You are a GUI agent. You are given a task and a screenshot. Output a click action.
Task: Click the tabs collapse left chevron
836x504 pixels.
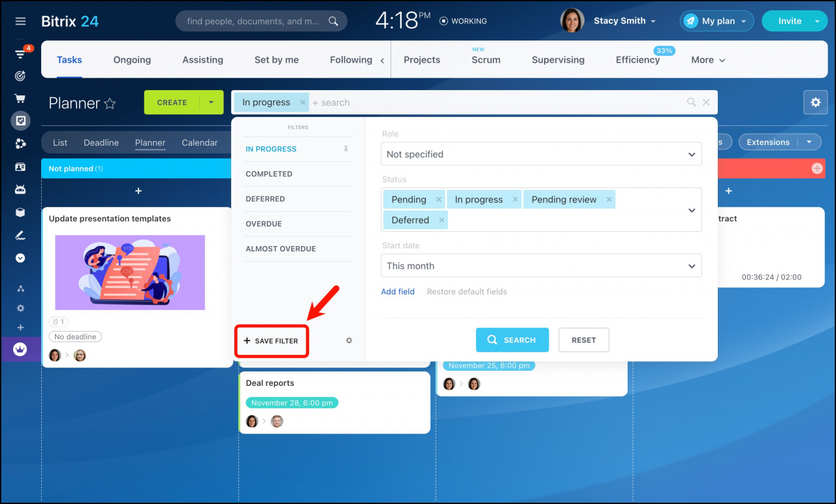click(382, 60)
